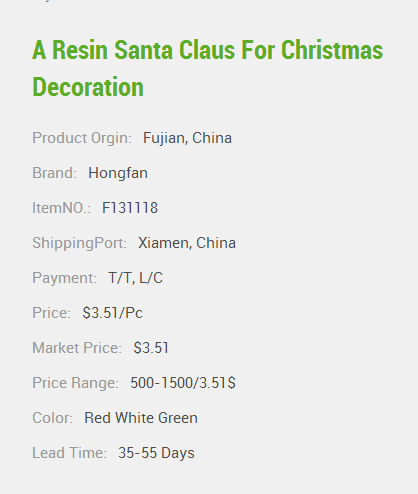The width and height of the screenshot is (418, 494).
Task: Click the 'Market Price:' label
Action: click(x=77, y=348)
